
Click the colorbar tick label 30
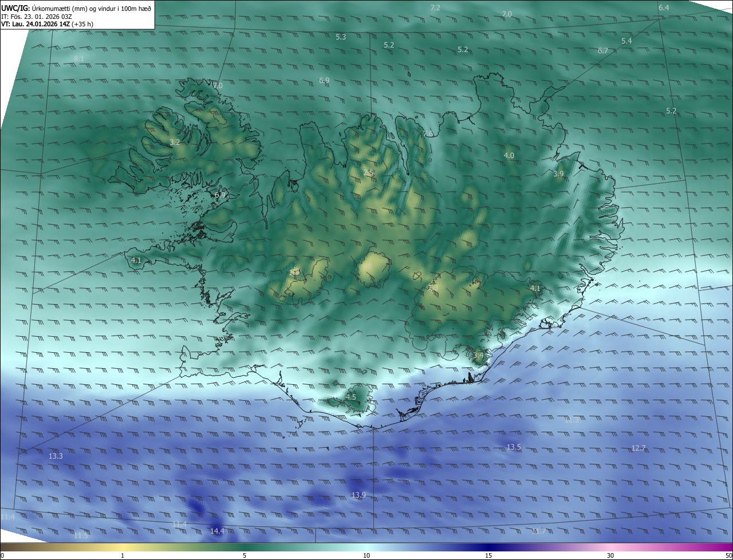coord(610,555)
